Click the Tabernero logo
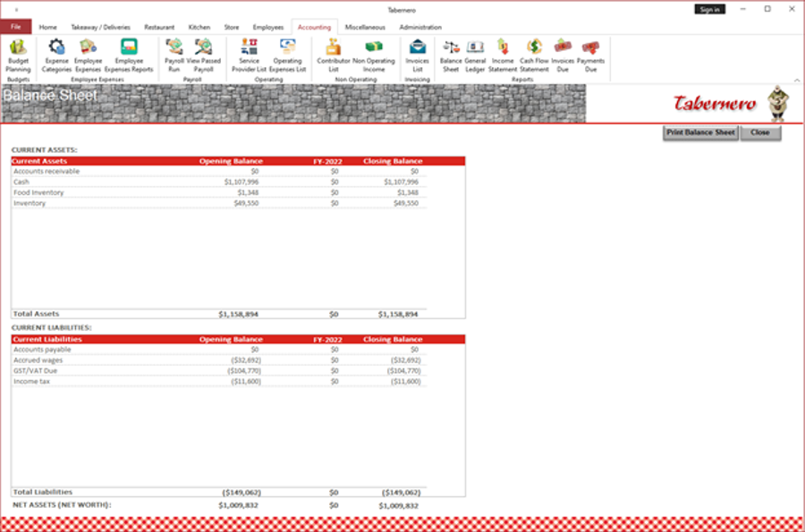This screenshot has width=805, height=532. coord(715,103)
